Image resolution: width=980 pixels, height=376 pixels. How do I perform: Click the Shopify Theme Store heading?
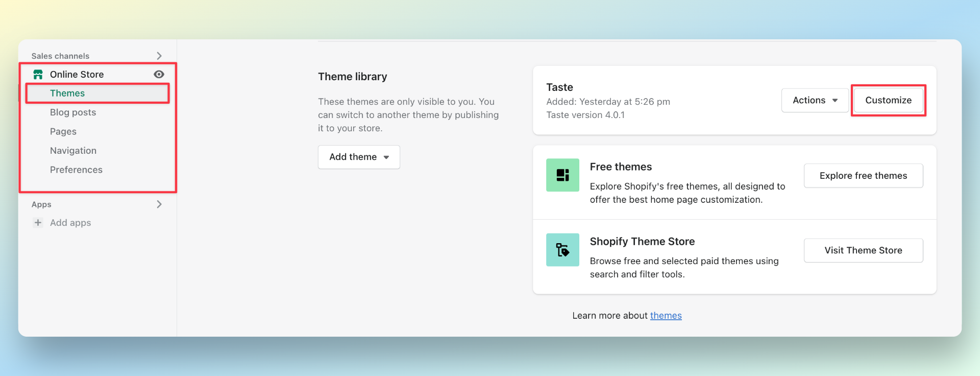pyautogui.click(x=642, y=242)
